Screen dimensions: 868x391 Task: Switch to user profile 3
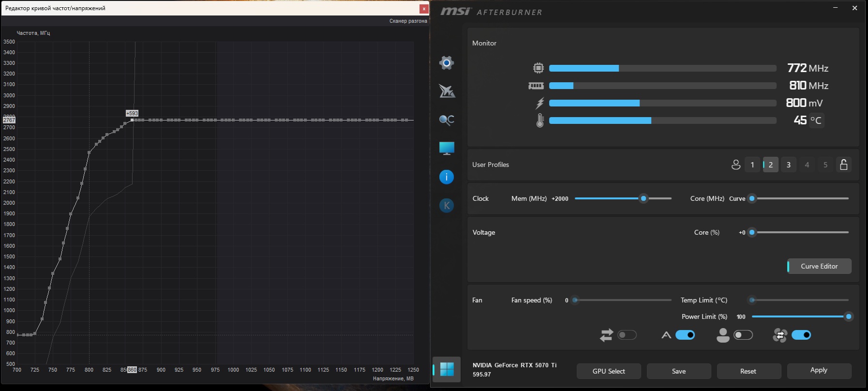point(788,165)
